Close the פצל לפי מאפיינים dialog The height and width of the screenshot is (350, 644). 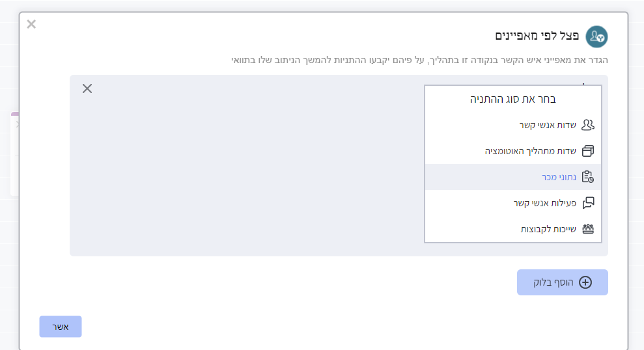[31, 24]
